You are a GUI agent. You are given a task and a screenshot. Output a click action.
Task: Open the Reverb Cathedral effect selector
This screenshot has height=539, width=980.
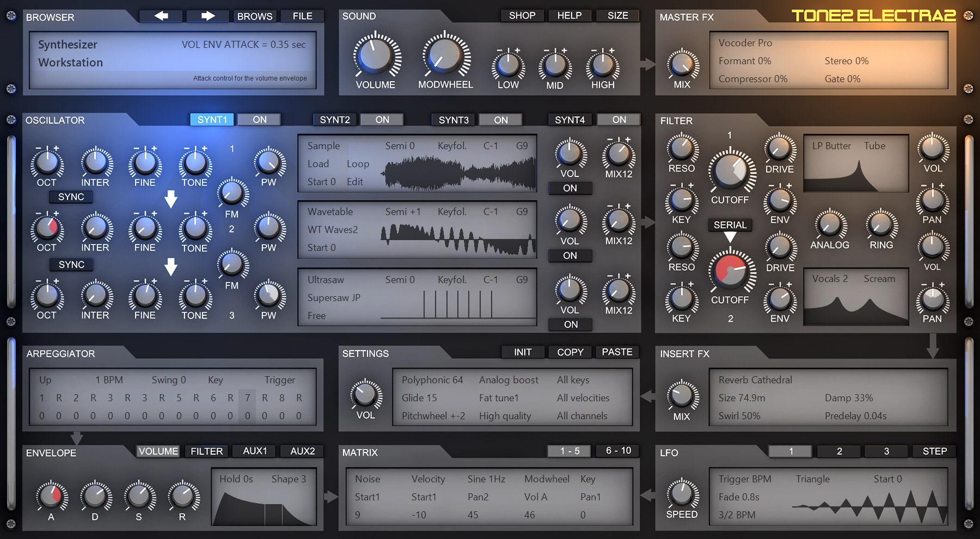click(756, 379)
